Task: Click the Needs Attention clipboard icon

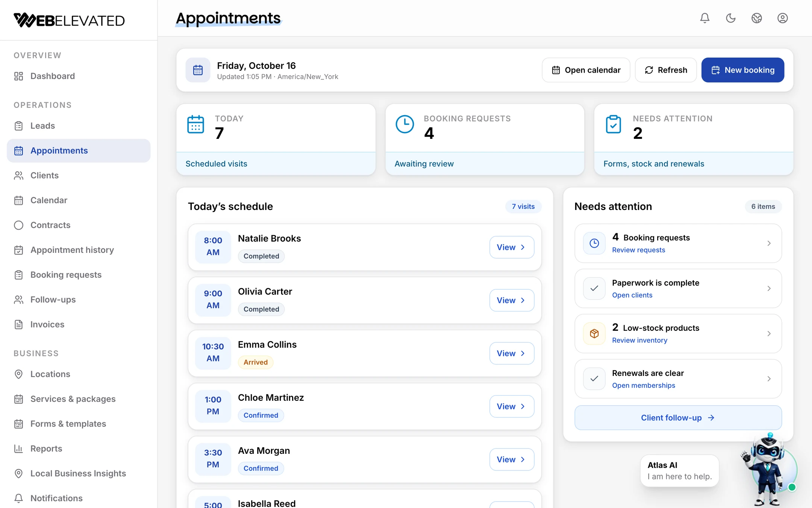Action: (613, 124)
